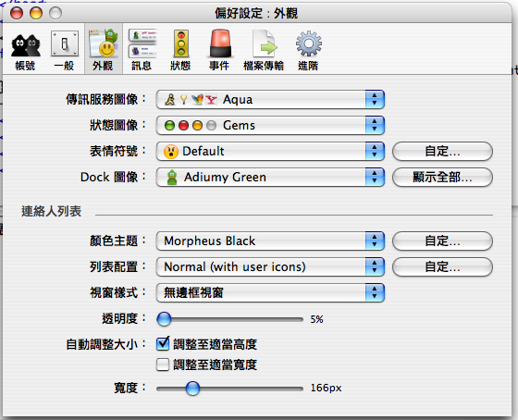518x420 pixels.
Task: Click the yellow minimize window button
Action: coord(36,13)
